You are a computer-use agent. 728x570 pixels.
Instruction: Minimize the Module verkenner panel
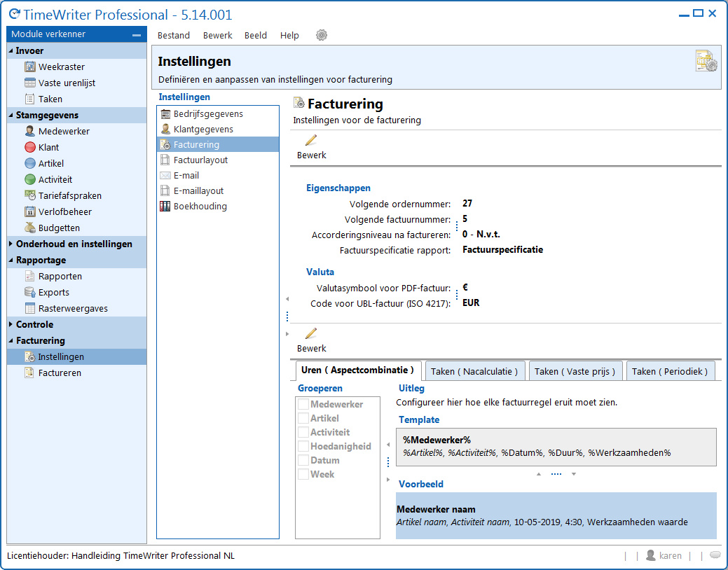click(137, 35)
